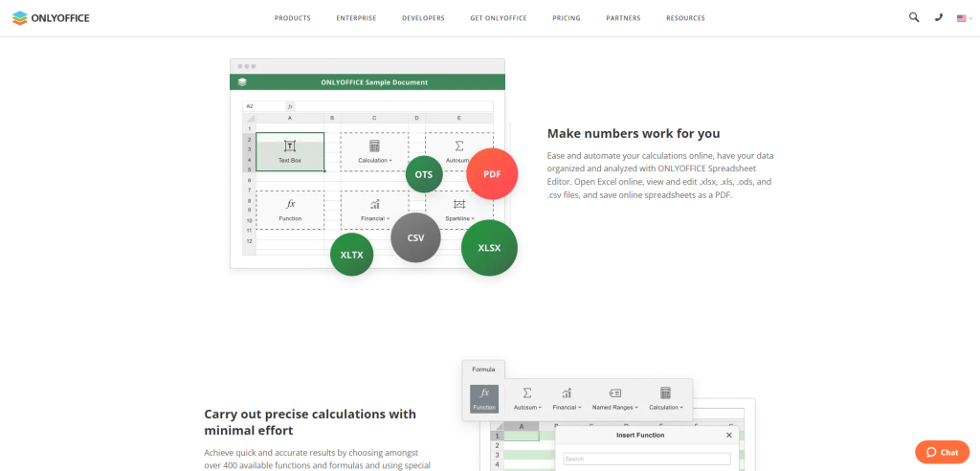The image size is (980, 471).
Task: Click the Financial chart icon in sample document
Action: 374,204
